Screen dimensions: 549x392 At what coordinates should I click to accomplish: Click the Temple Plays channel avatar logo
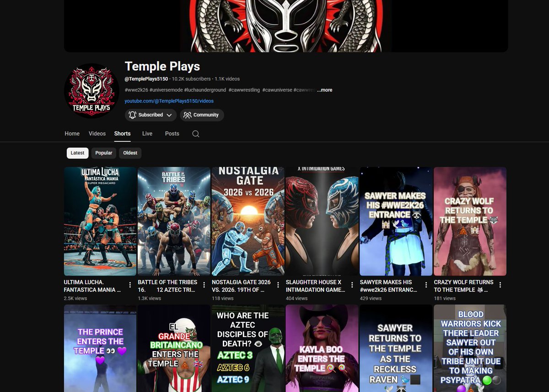tap(91, 91)
